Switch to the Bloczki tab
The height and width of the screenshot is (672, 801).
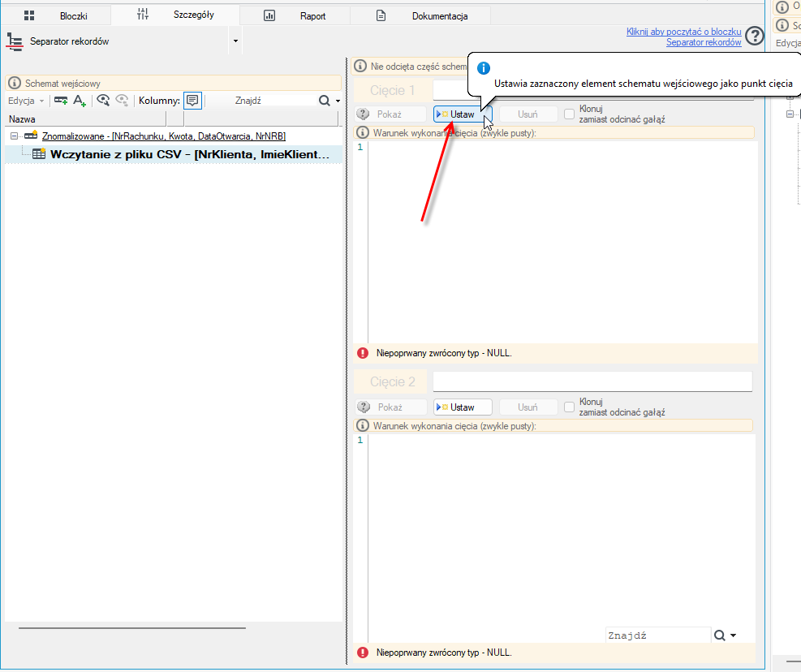click(x=56, y=16)
